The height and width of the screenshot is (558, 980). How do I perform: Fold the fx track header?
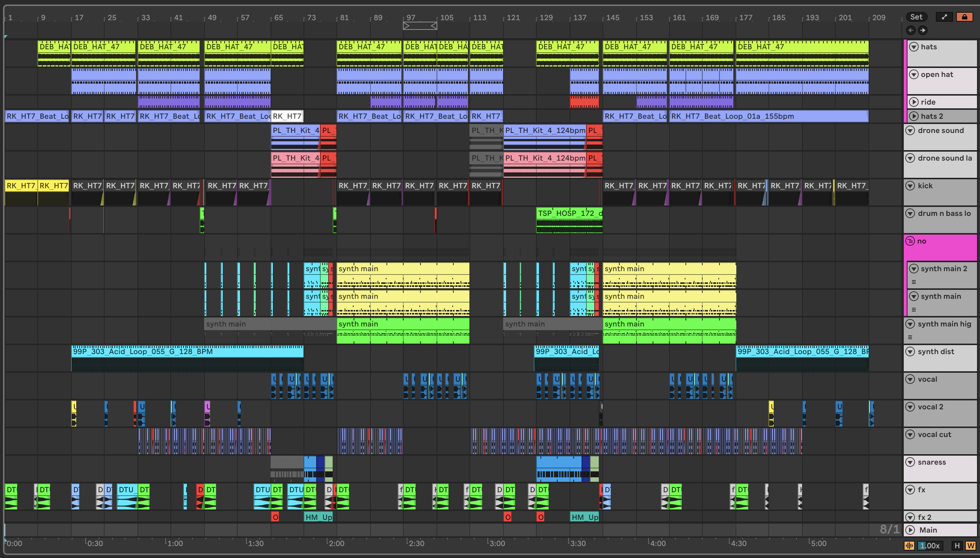click(x=910, y=489)
